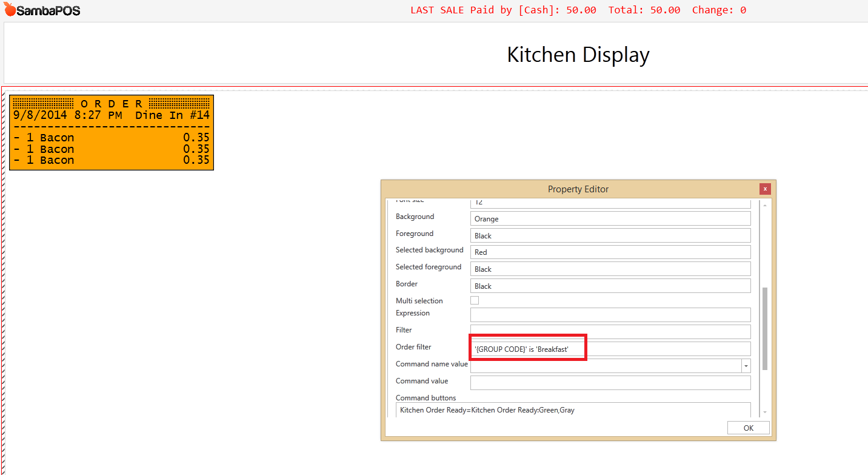The height and width of the screenshot is (475, 868).
Task: Click the Border color field
Action: point(610,286)
